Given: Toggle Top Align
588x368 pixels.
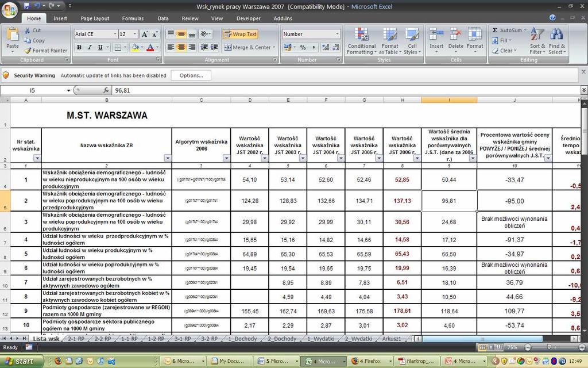Looking at the screenshot, I should pos(171,34).
